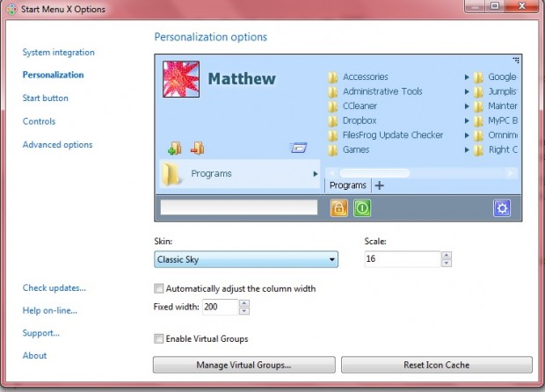This screenshot has width=545, height=392.
Task: Click the Start Menu X title bar icon
Action: coord(11,9)
